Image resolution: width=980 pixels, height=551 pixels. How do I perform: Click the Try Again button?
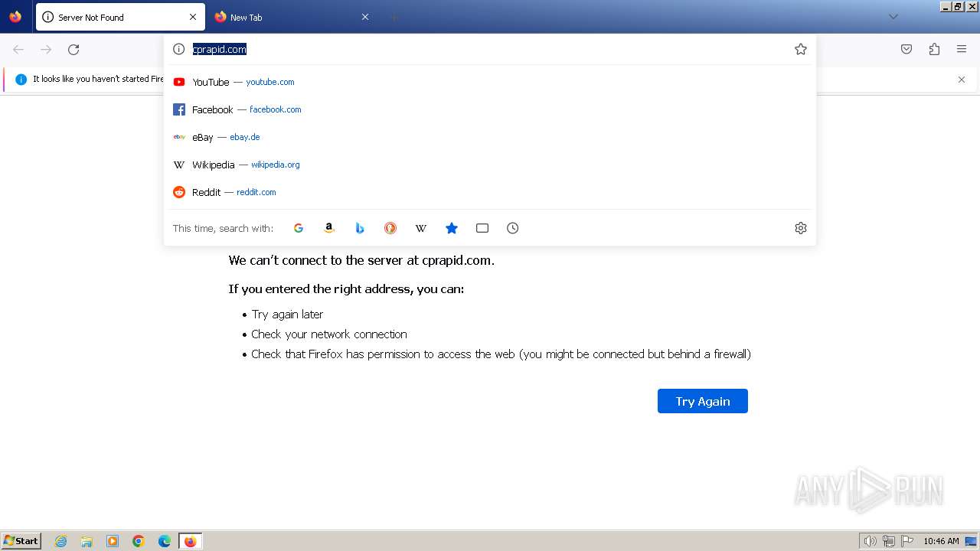pos(703,401)
